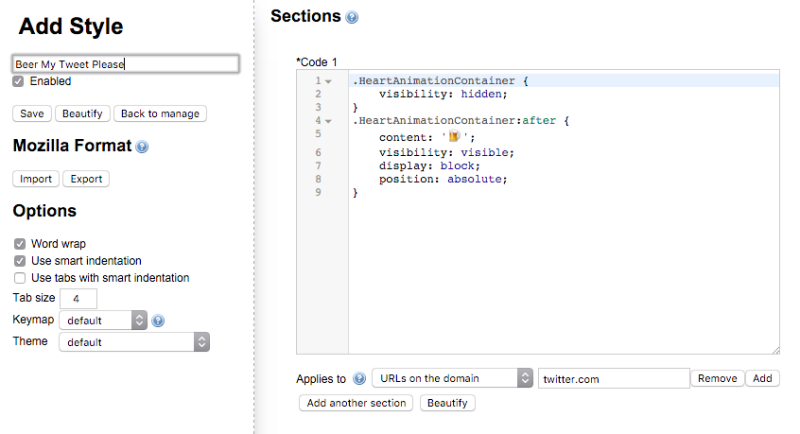Click Back to manage button
The height and width of the screenshot is (434, 800).
pyautogui.click(x=160, y=113)
